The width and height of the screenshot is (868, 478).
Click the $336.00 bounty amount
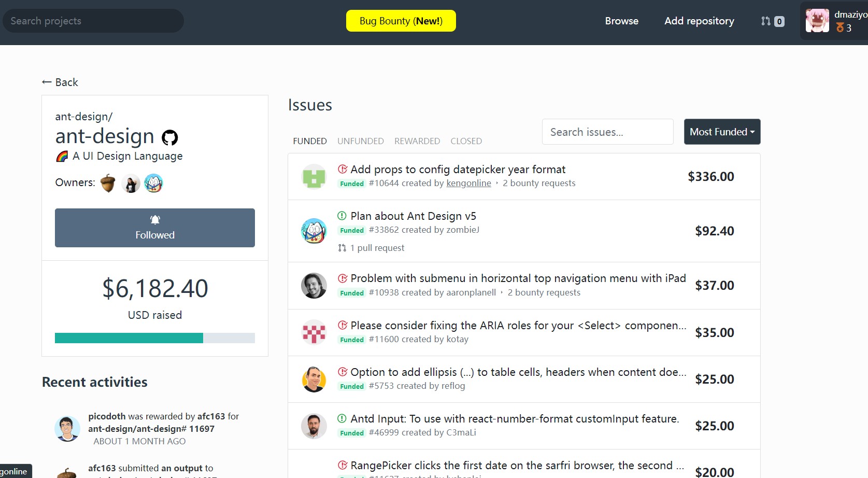(x=711, y=176)
